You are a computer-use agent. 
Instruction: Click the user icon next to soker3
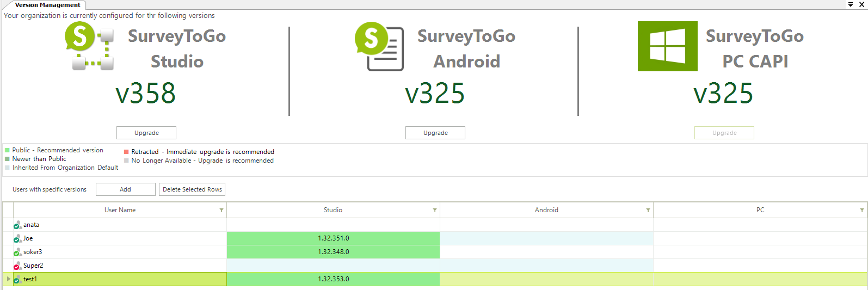[17, 252]
